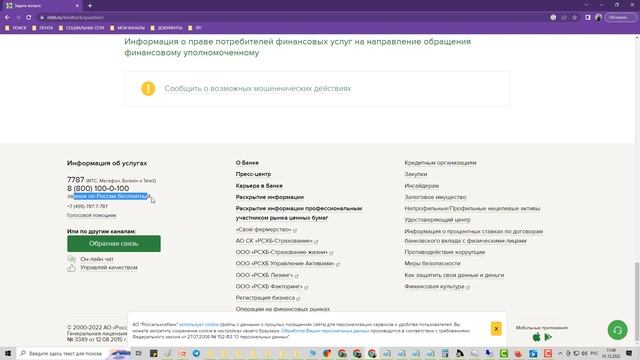Viewport: 640px width, 360px height.
Task: Open the Регистрация бизнеса link
Action: pos(268,298)
